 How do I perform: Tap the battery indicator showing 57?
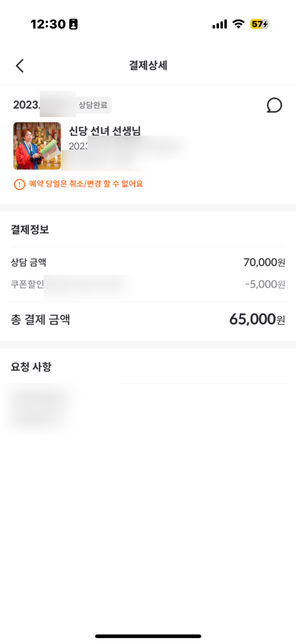(260, 24)
